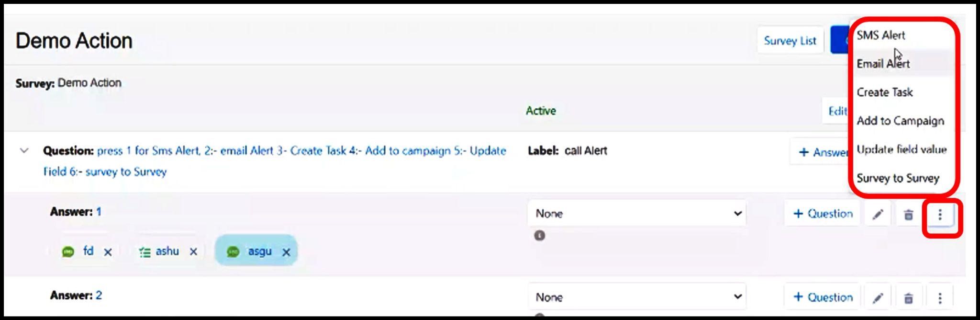Image resolution: width=980 pixels, height=320 pixels.
Task: Remove the 'fd' SMS alert tag
Action: click(108, 252)
